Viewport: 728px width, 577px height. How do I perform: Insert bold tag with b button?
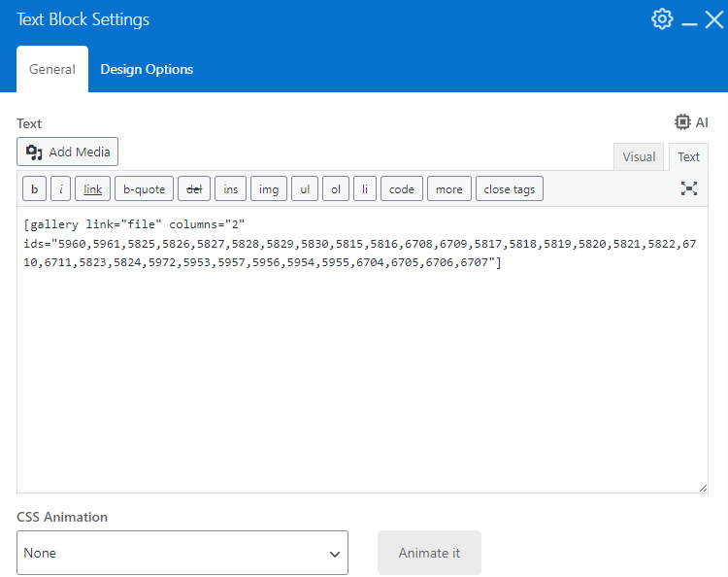pos(34,189)
